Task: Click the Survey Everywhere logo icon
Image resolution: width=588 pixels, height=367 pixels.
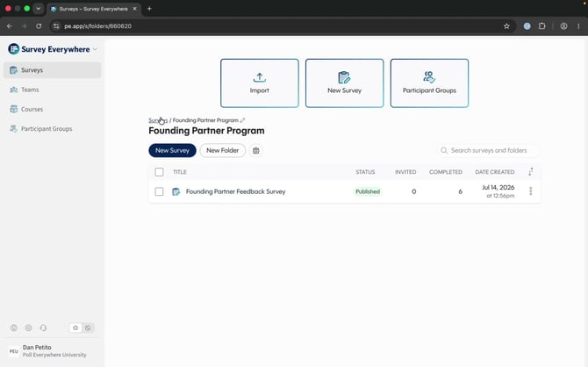Action: pos(13,49)
